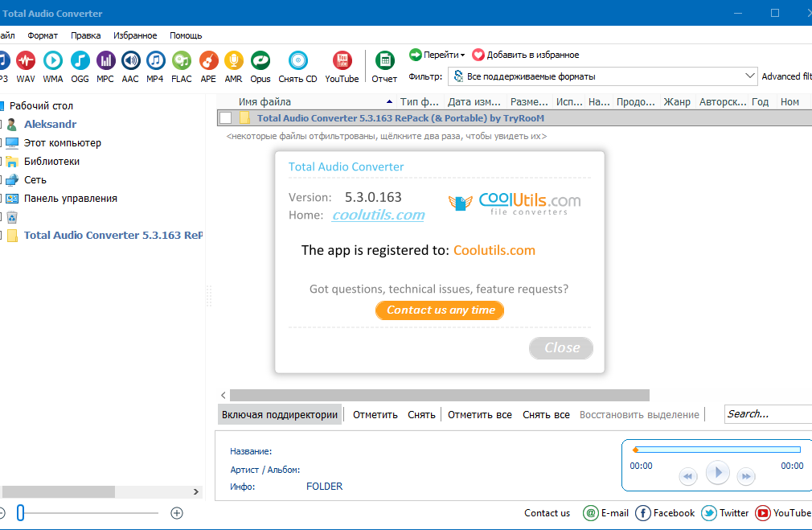The image size is (812, 530).
Task: Click the filtered files notice text
Action: (x=387, y=136)
